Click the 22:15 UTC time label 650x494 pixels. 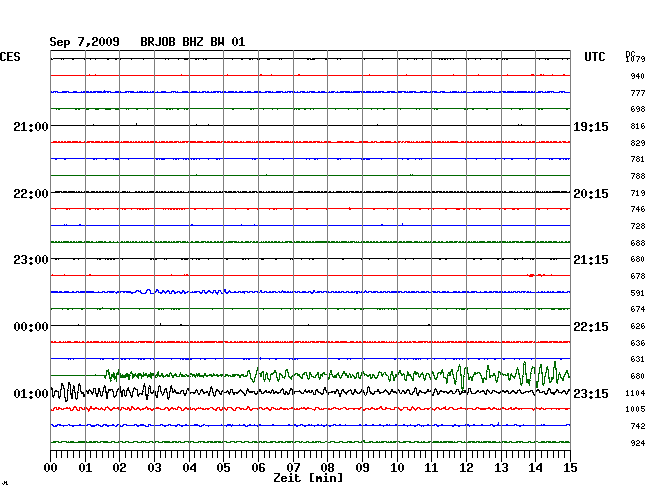(x=591, y=327)
